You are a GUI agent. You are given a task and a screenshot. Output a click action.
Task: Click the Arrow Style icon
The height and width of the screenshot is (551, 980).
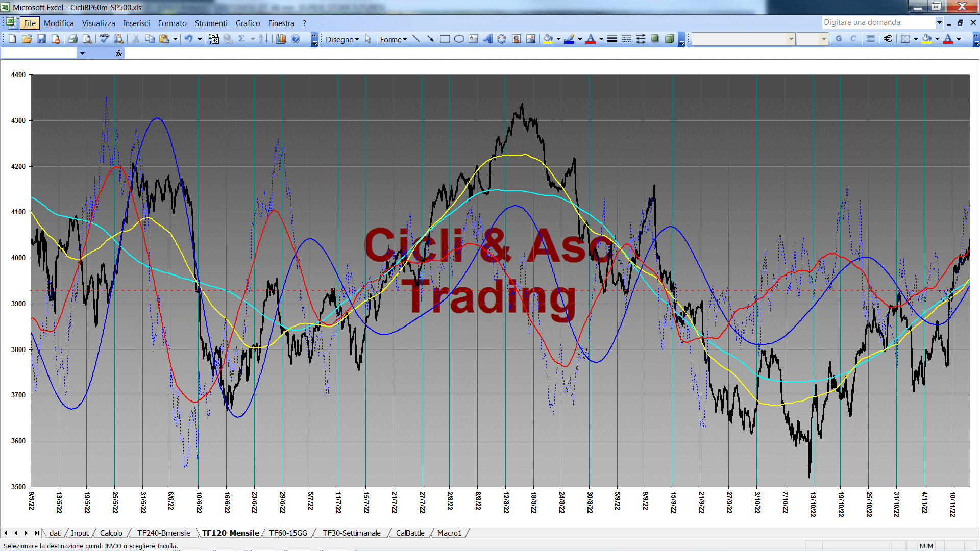pyautogui.click(x=641, y=39)
